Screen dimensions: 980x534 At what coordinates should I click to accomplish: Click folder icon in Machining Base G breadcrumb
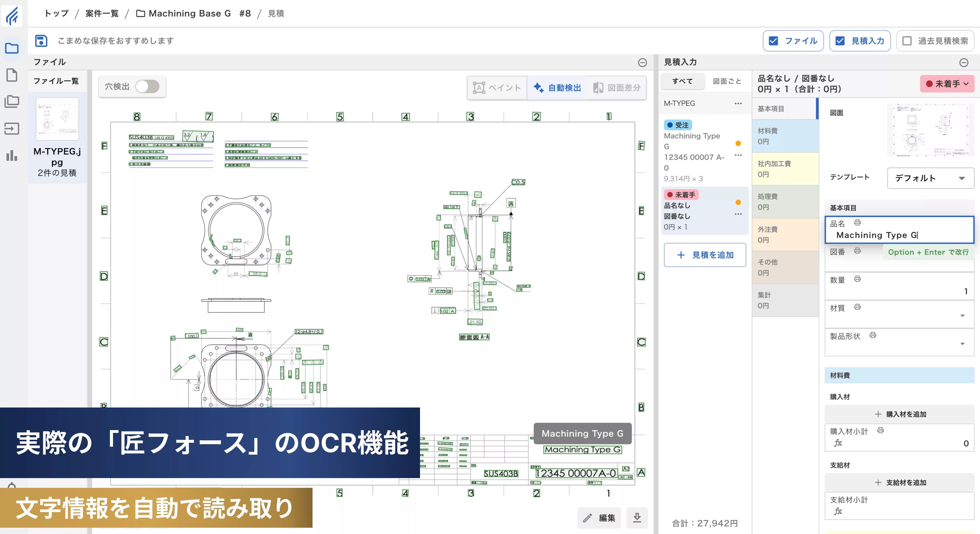tap(140, 14)
